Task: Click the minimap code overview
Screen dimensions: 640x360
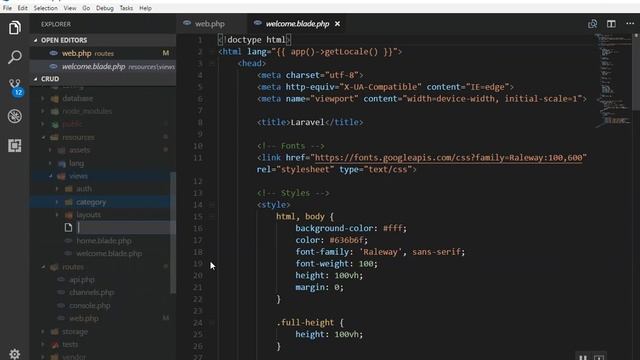Action: [x=613, y=80]
